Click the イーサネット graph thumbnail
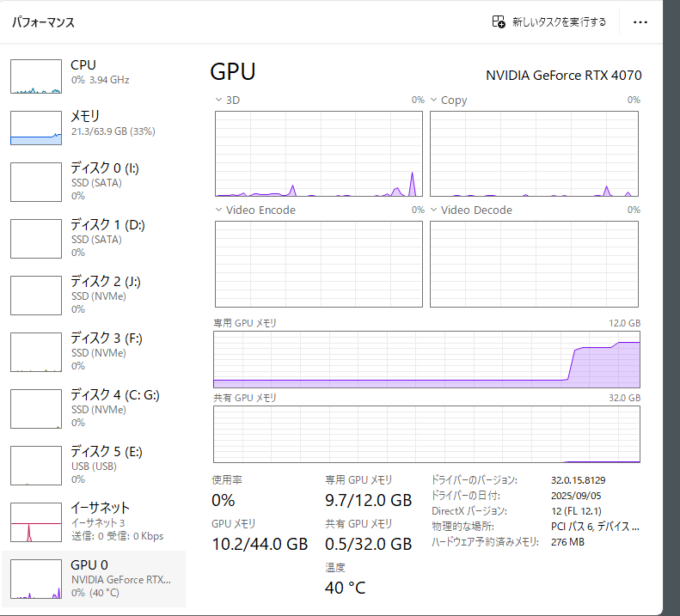The width and height of the screenshot is (680, 616). pos(36,522)
